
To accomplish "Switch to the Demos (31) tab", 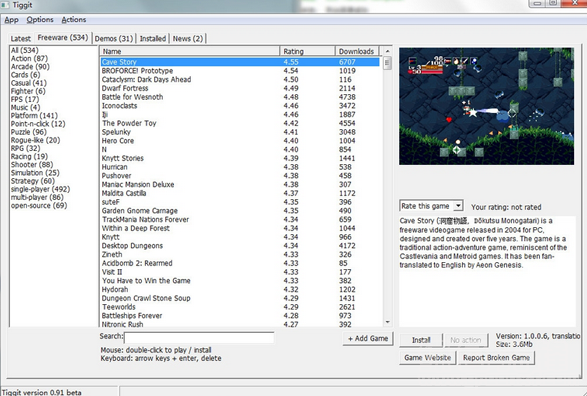I will (x=114, y=39).
